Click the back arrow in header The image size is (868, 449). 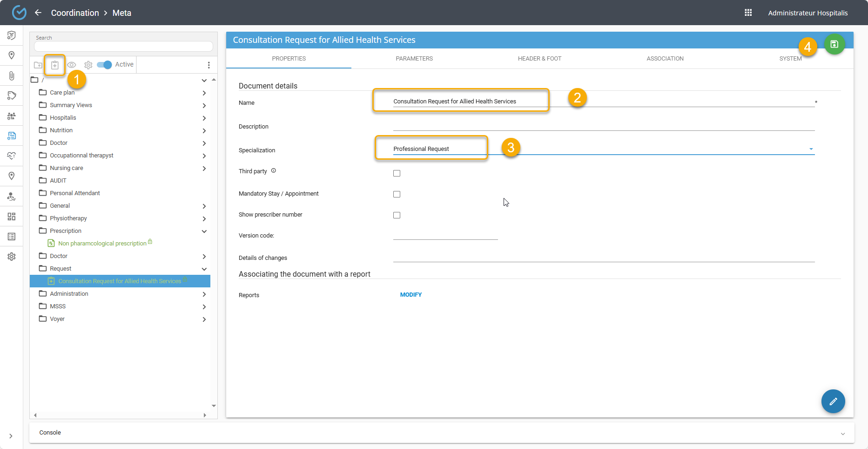click(38, 13)
